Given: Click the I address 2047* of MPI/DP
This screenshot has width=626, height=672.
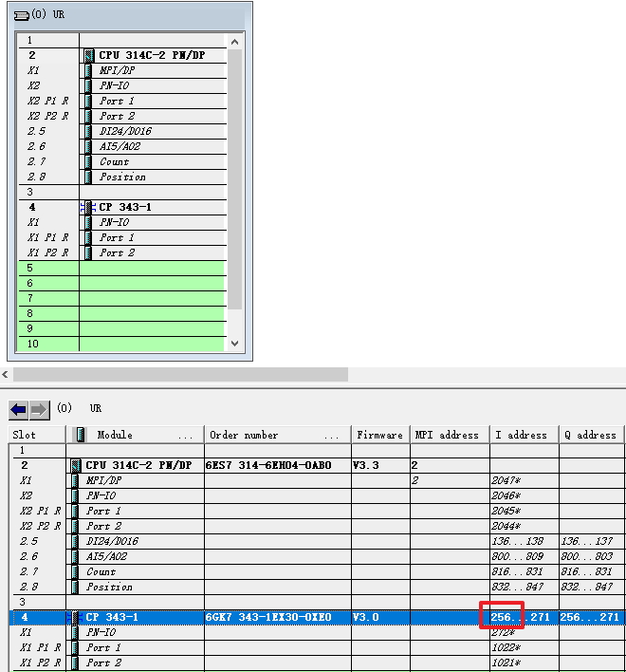Looking at the screenshot, I should pos(506,480).
